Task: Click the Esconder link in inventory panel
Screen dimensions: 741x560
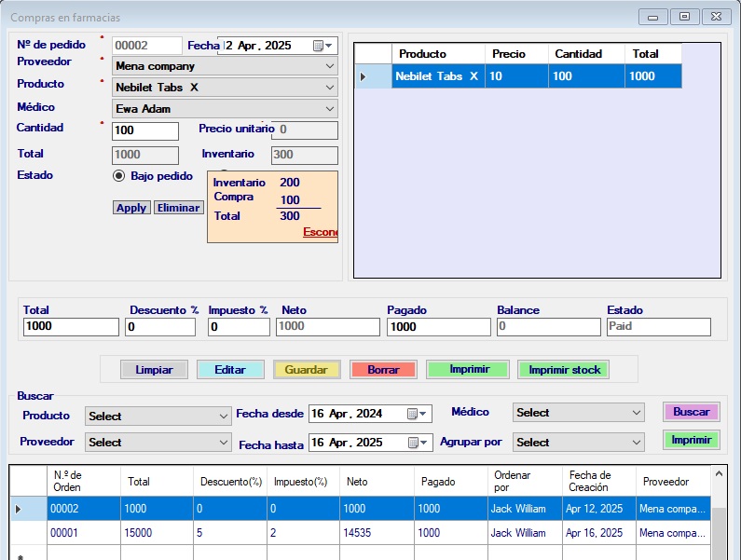Action: tap(320, 232)
